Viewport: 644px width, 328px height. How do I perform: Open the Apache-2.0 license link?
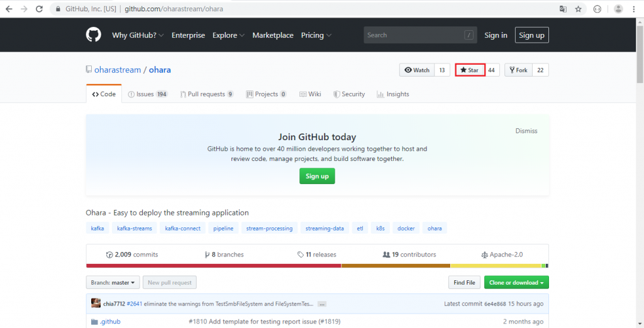(502, 254)
